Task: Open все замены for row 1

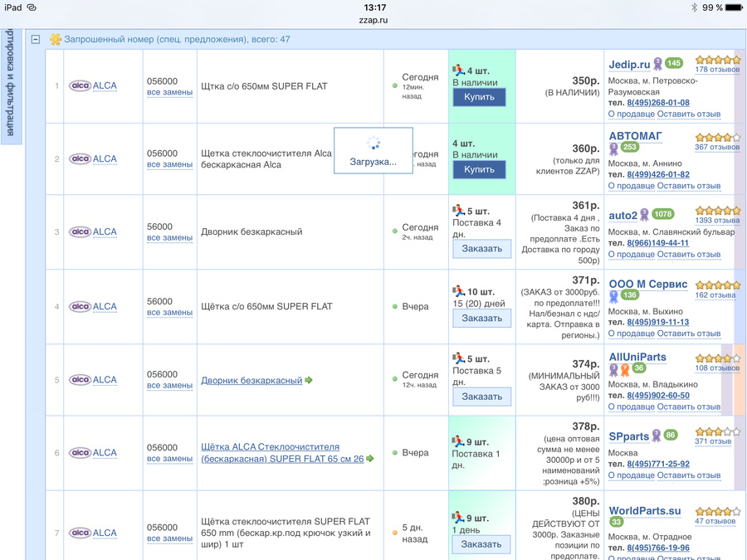Action: click(169, 92)
